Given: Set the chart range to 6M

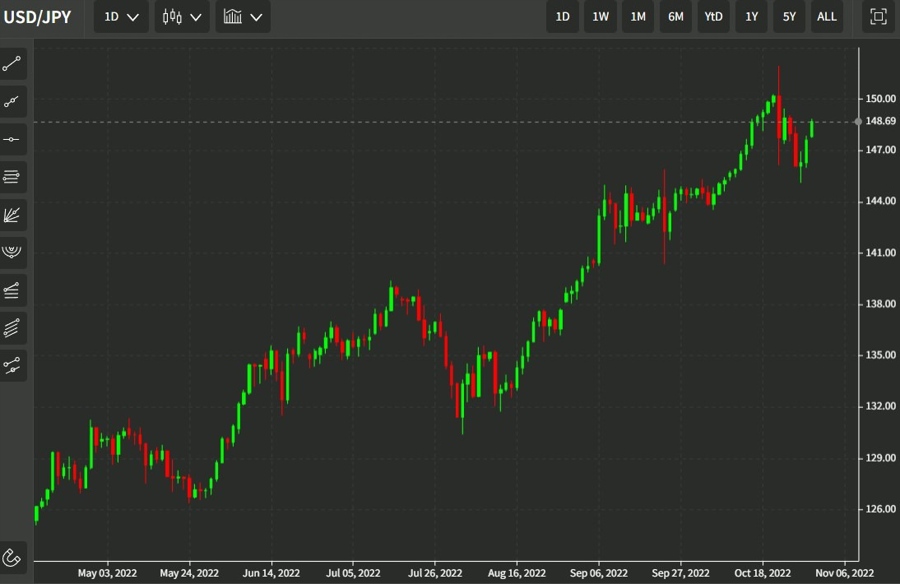Looking at the screenshot, I should coord(676,17).
